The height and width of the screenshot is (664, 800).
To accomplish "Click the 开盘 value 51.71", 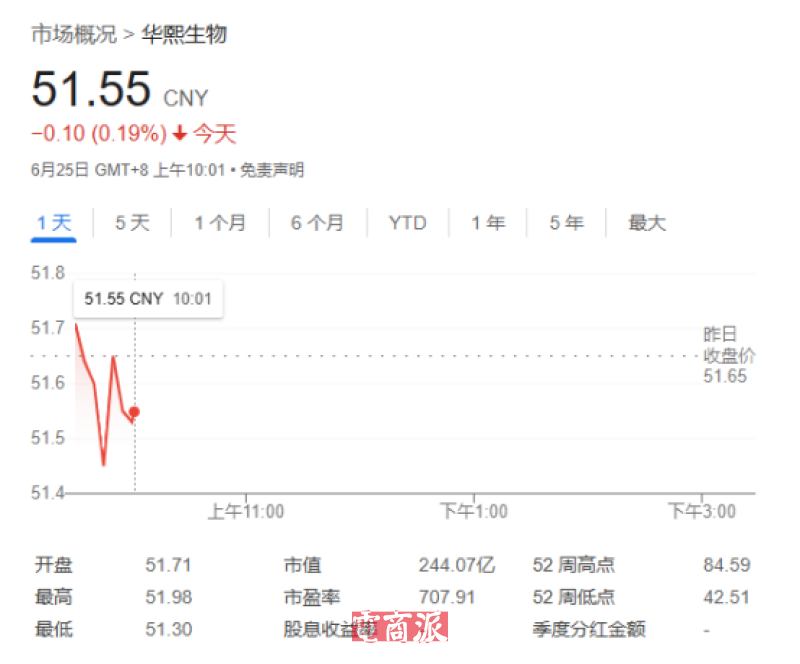I will pyautogui.click(x=168, y=565).
